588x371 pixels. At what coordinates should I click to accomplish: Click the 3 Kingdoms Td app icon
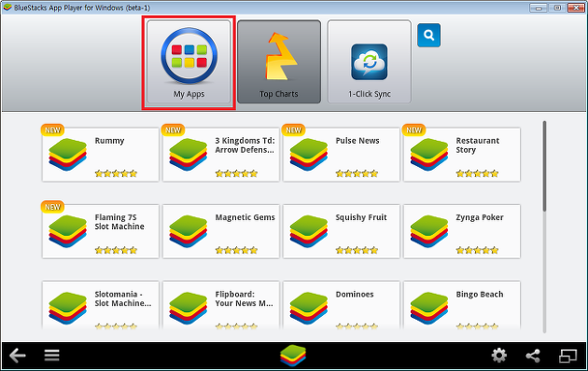tap(188, 155)
